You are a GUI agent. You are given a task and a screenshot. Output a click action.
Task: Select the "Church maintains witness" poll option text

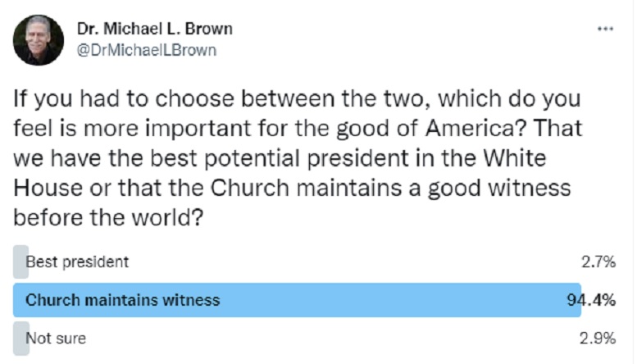(123, 300)
